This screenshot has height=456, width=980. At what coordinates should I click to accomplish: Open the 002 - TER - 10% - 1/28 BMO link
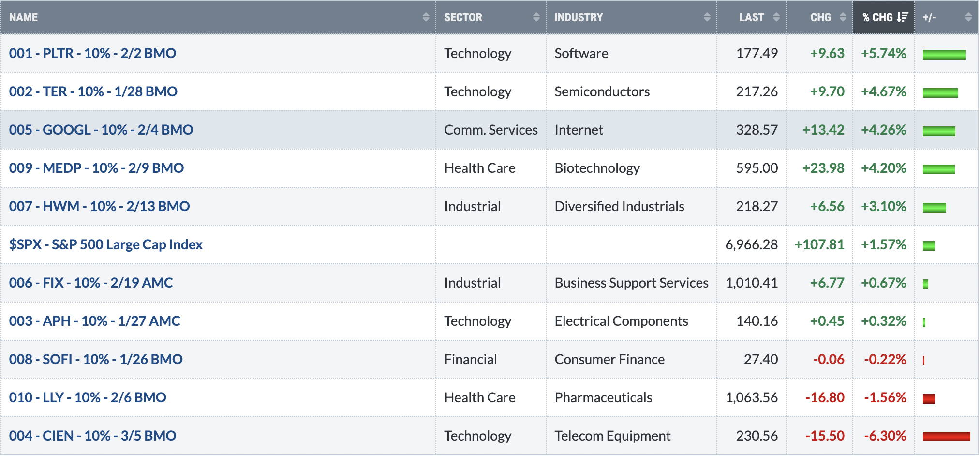click(93, 91)
